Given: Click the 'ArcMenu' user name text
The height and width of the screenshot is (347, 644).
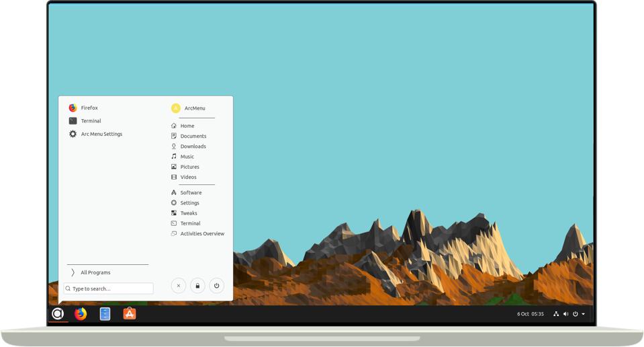Looking at the screenshot, I should [195, 108].
